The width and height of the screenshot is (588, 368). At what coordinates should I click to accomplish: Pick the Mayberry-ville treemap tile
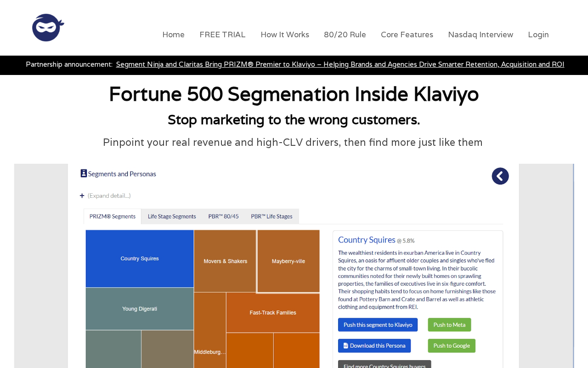click(x=288, y=261)
